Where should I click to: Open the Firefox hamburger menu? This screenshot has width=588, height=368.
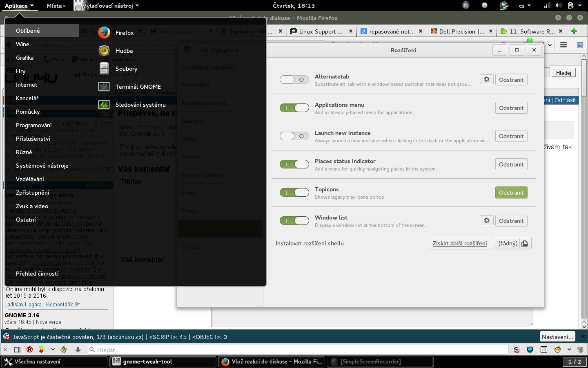click(x=563, y=45)
